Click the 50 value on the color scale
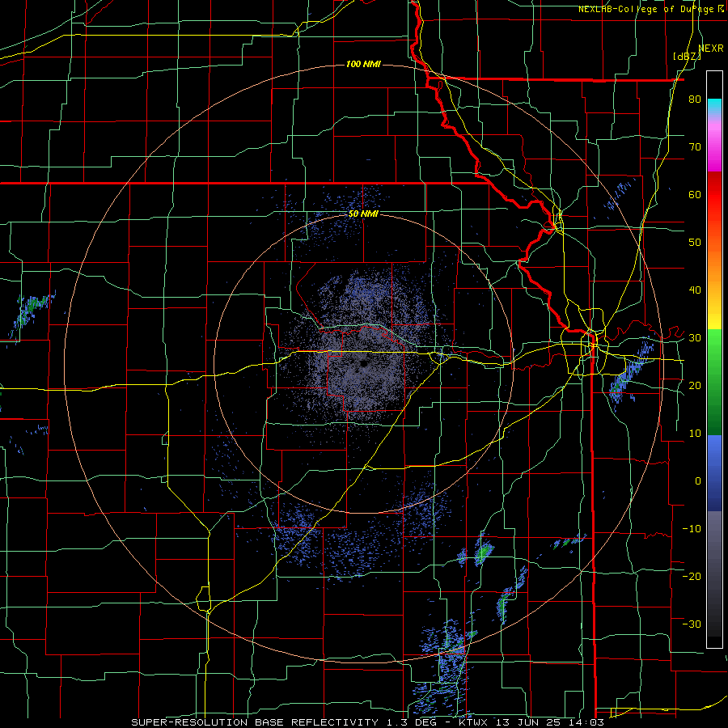Viewport: 728px width, 728px height. pos(695,243)
